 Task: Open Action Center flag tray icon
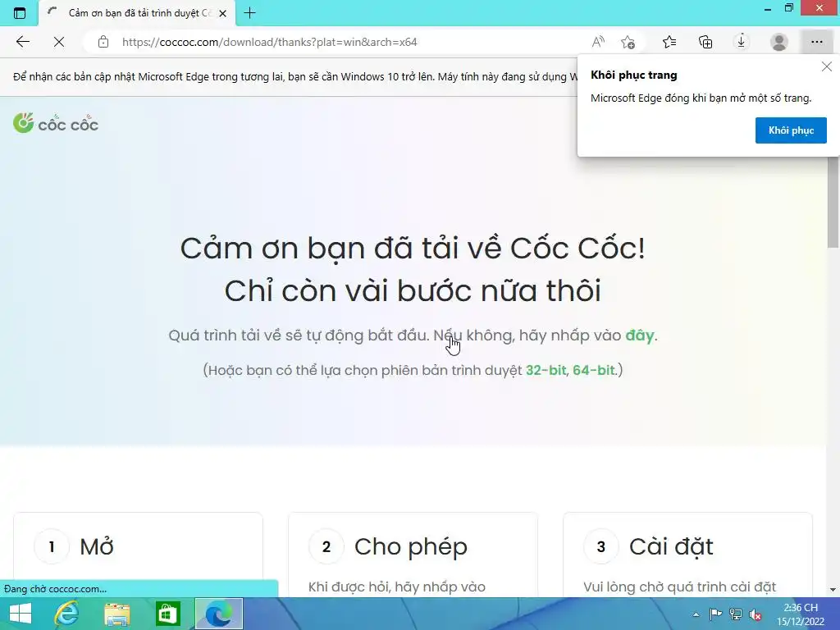coord(715,614)
